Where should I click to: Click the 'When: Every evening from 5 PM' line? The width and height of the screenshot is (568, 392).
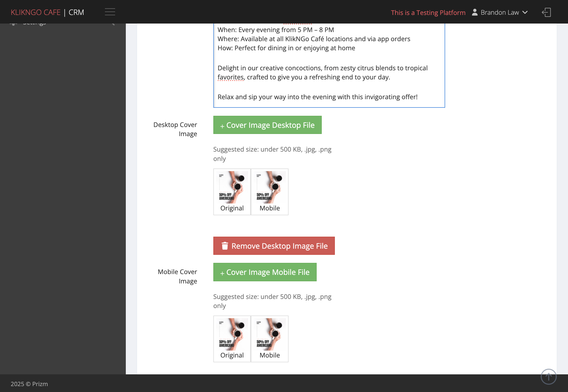276,30
